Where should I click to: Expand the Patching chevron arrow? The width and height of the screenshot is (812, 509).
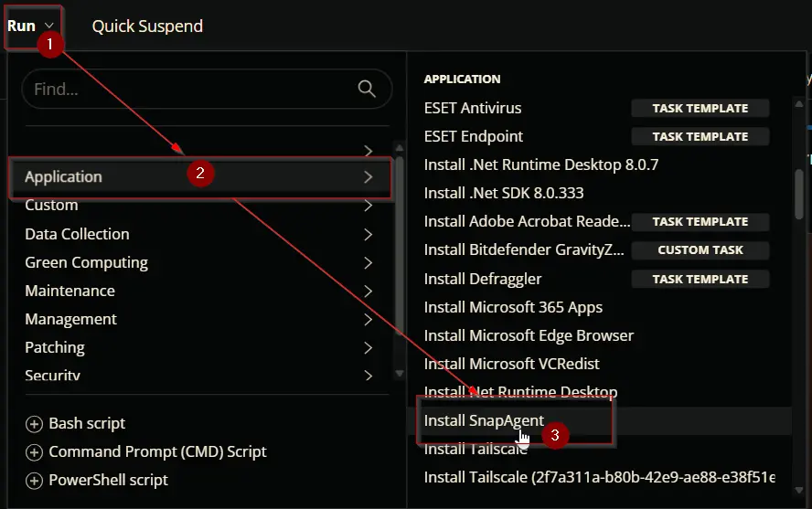[369, 347]
